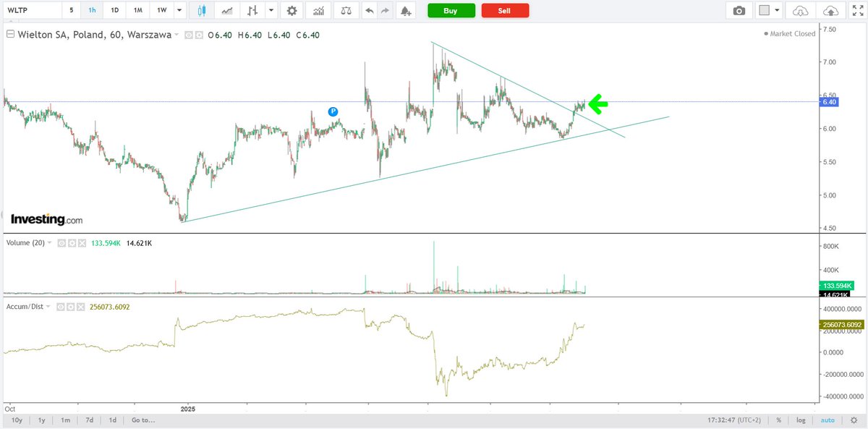Set range to 1d

point(112,420)
